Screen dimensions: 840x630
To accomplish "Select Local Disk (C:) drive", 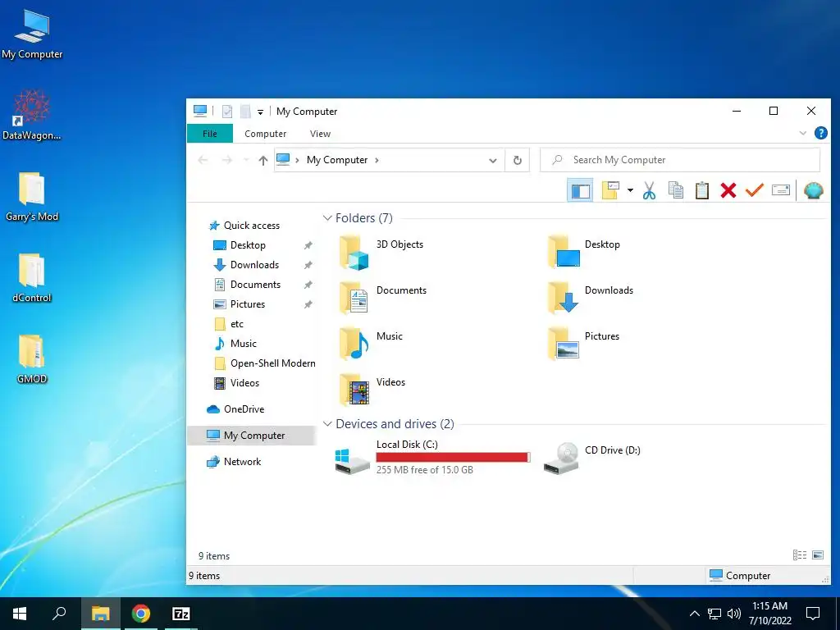I will click(432, 457).
